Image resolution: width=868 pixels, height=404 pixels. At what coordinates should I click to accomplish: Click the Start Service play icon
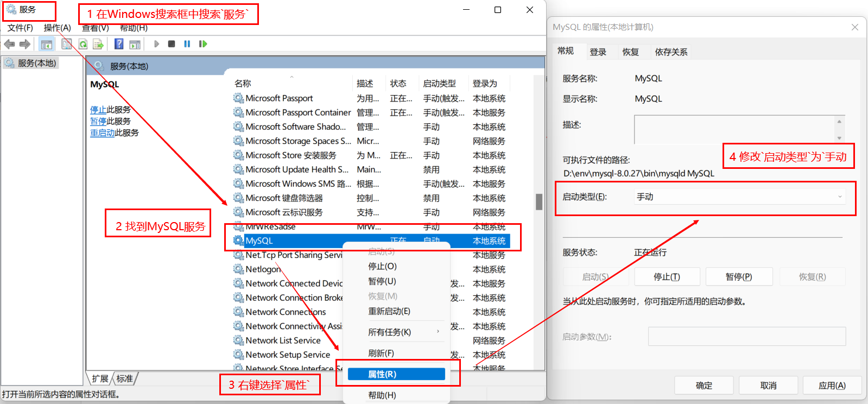pos(156,44)
